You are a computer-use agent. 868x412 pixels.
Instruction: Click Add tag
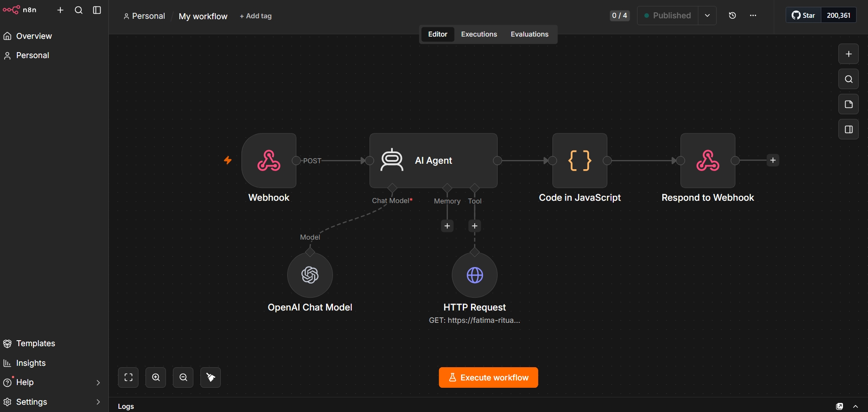[x=256, y=16]
